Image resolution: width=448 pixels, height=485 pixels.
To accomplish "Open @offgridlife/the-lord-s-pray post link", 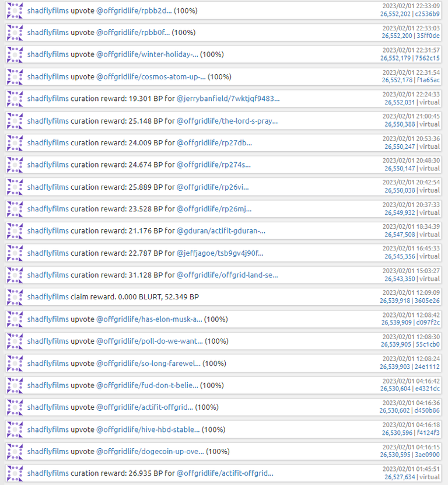I will [x=227, y=121].
